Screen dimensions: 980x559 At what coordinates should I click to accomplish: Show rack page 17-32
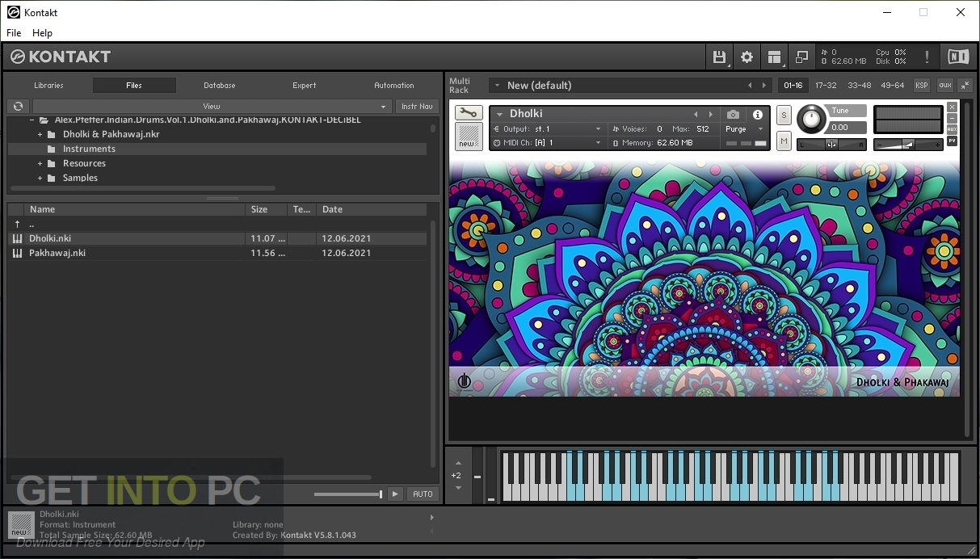[x=826, y=85]
